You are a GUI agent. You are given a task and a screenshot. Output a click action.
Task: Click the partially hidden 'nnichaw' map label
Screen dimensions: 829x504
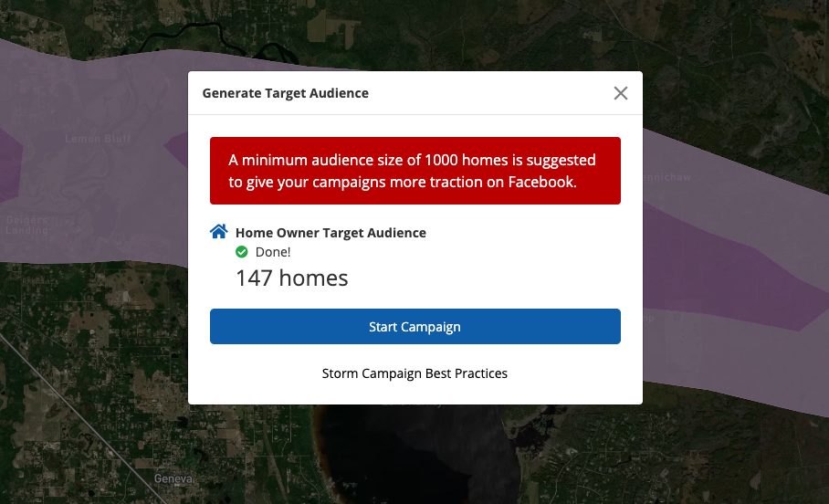pos(666,177)
